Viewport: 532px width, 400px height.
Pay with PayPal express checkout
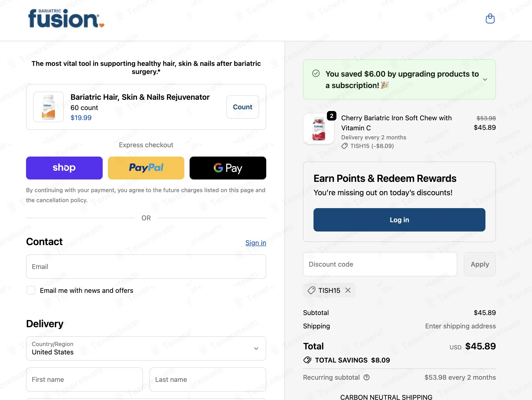click(146, 168)
